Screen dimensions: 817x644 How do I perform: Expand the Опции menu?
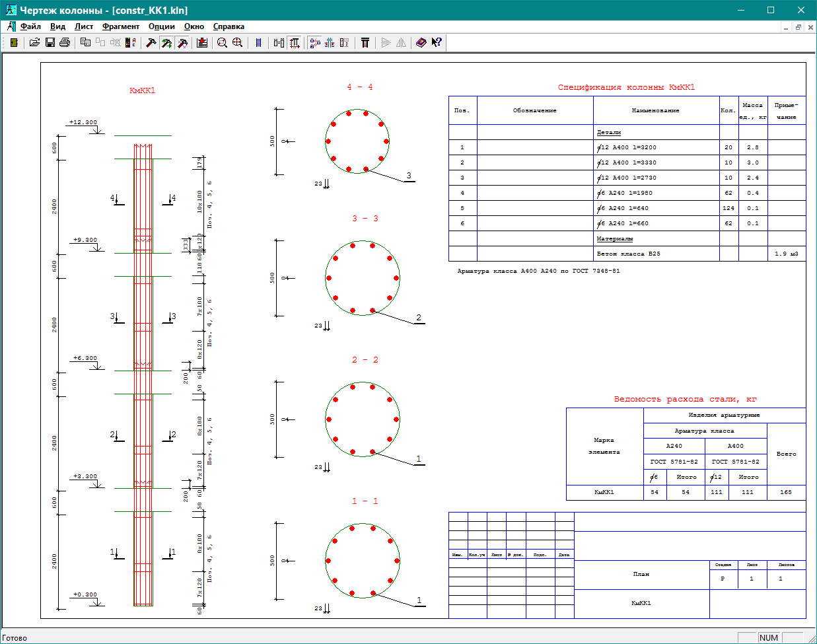tap(162, 26)
